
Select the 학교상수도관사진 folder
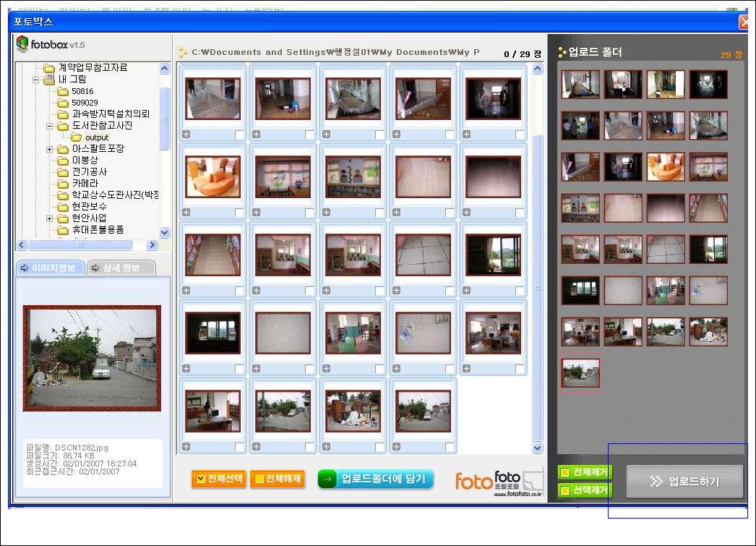click(x=115, y=195)
